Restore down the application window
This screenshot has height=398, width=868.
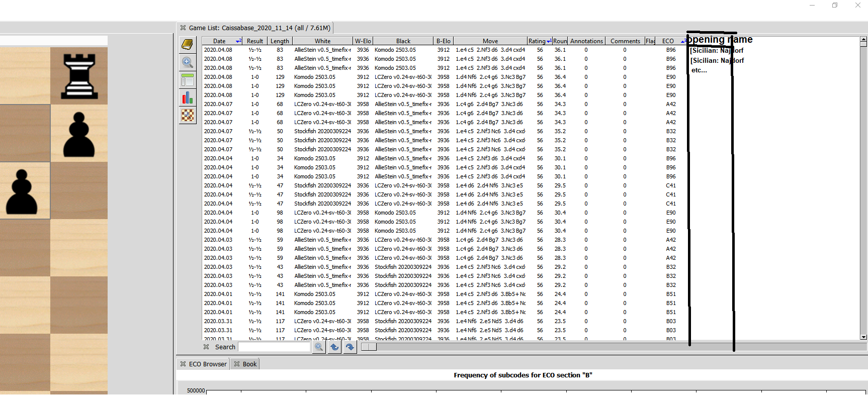coord(835,5)
